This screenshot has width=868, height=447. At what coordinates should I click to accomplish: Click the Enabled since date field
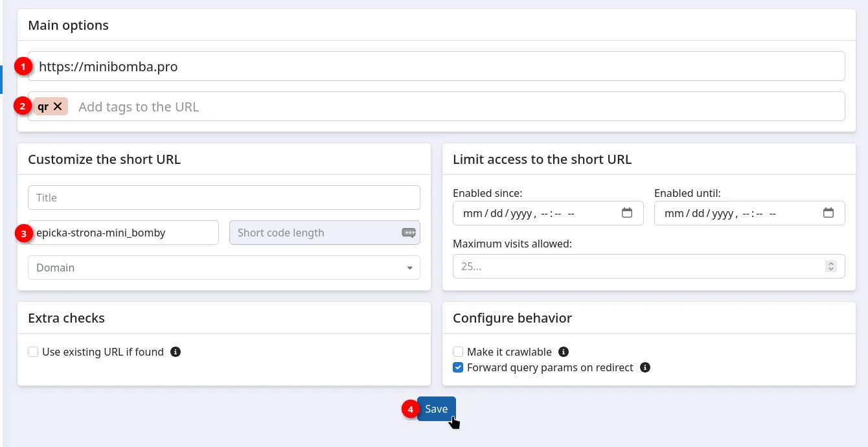tap(531, 213)
